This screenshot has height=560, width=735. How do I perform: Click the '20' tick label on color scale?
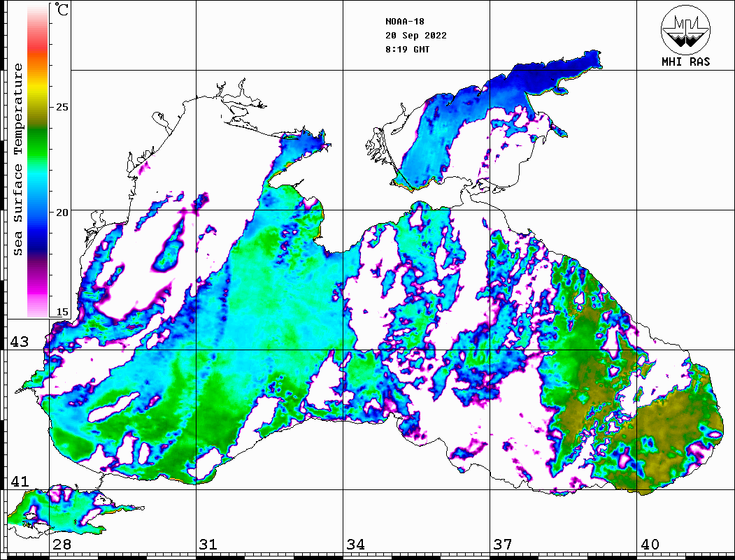(x=62, y=213)
